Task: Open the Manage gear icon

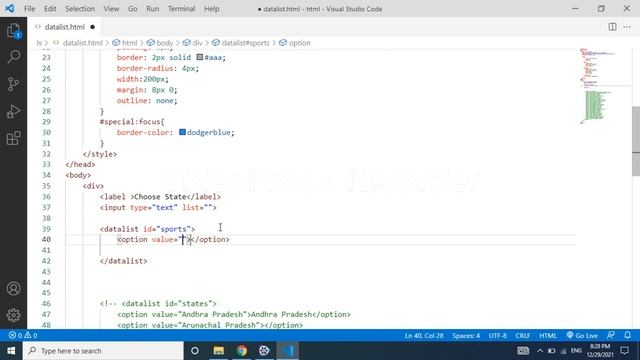Action: coord(13,315)
